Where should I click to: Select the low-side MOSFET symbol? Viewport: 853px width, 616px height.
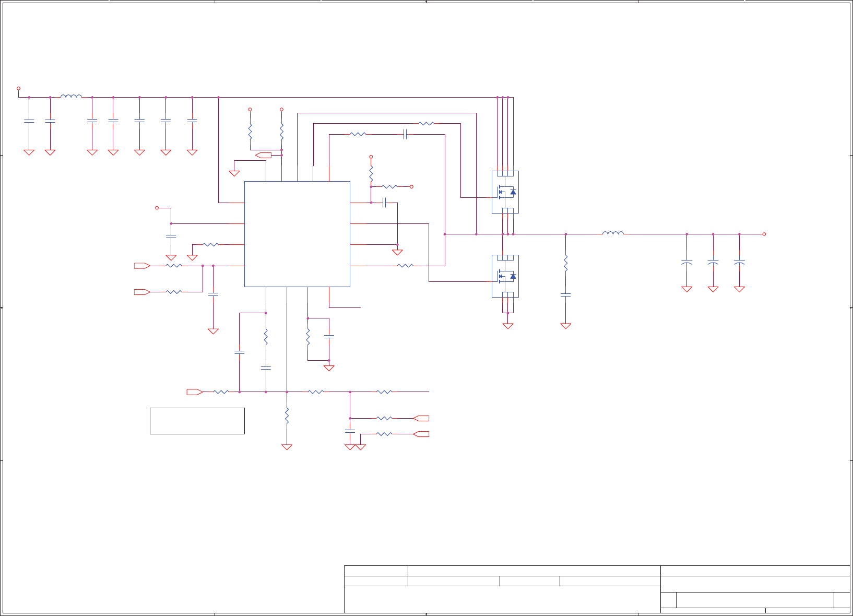pyautogui.click(x=505, y=276)
